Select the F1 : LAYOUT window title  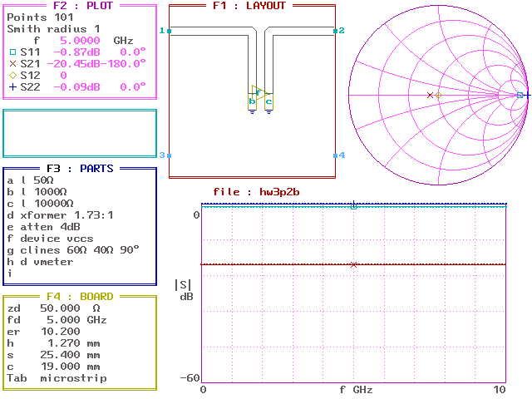coord(249,6)
